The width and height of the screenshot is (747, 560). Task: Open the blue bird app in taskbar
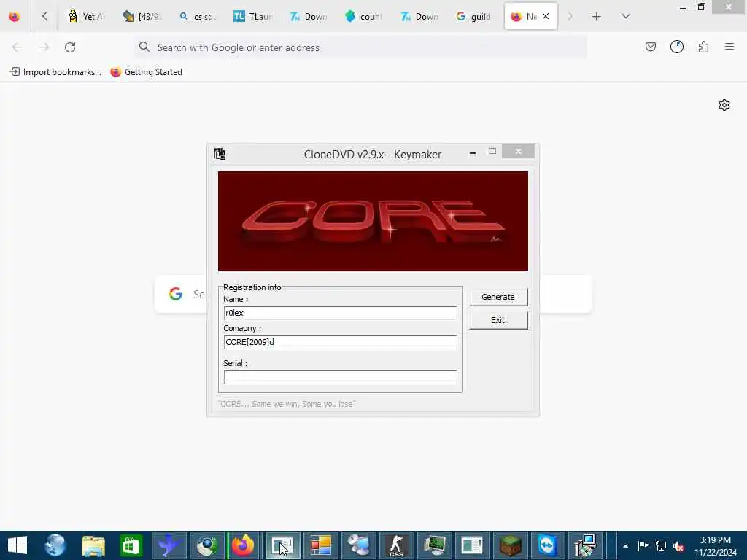(169, 545)
